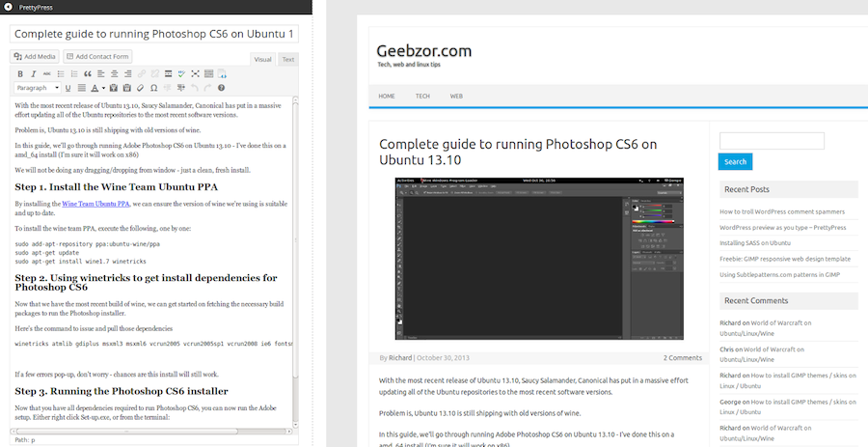
Task: Insert a numbered list
Action: click(x=74, y=73)
